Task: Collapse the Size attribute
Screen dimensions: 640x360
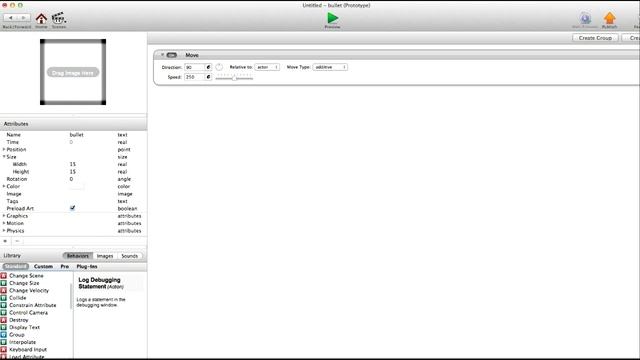Action: pyautogui.click(x=4, y=157)
